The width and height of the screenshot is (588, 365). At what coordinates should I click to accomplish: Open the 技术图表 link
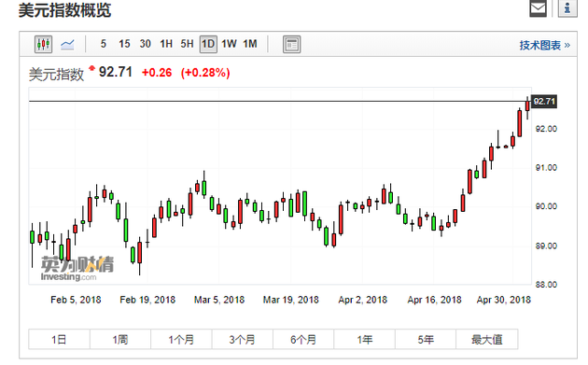pyautogui.click(x=544, y=46)
